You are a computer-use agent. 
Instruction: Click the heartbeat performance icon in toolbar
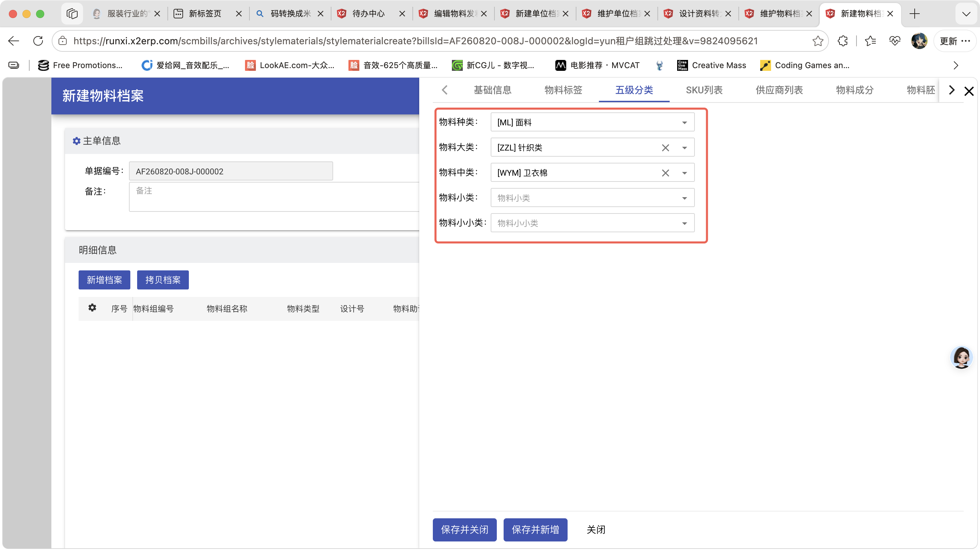pyautogui.click(x=894, y=41)
